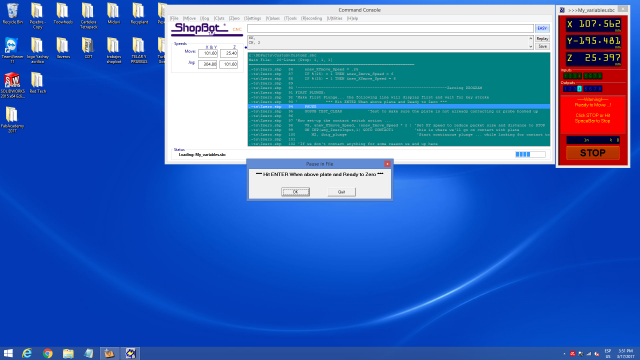Open the TELAS Y PRENSAS desktop folder
This screenshot has width=640, height=360.
pos(139,50)
